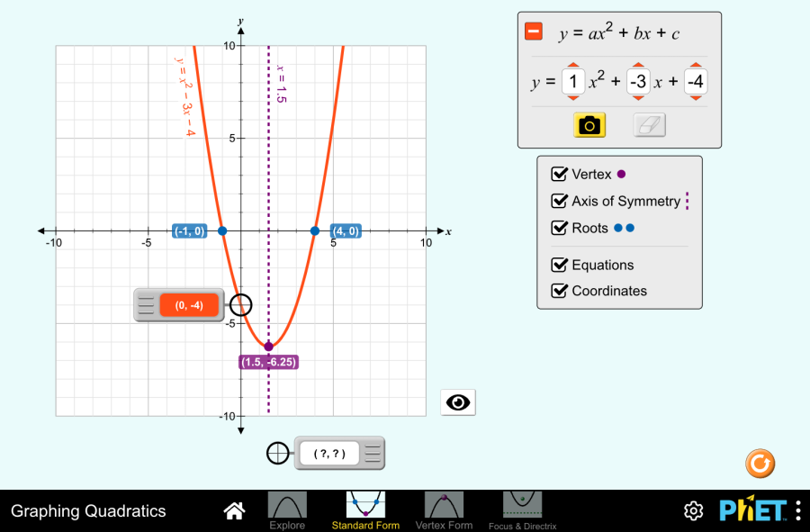
Task: Decrease coefficient b with the down arrow
Action: (638, 97)
